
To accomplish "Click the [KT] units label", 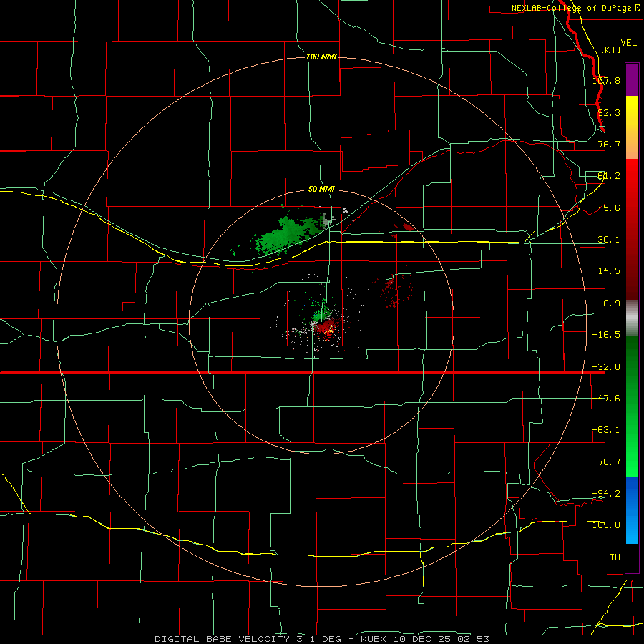I will (x=610, y=49).
